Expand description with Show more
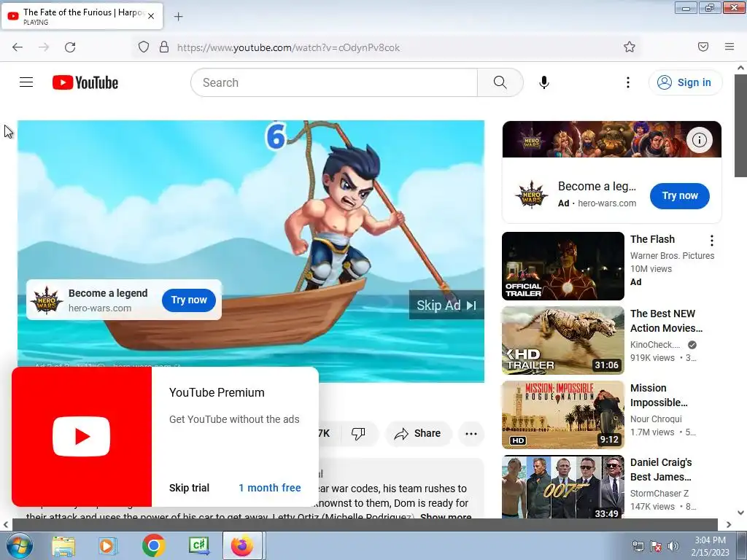Screen dimensions: 747x560 [446, 517]
